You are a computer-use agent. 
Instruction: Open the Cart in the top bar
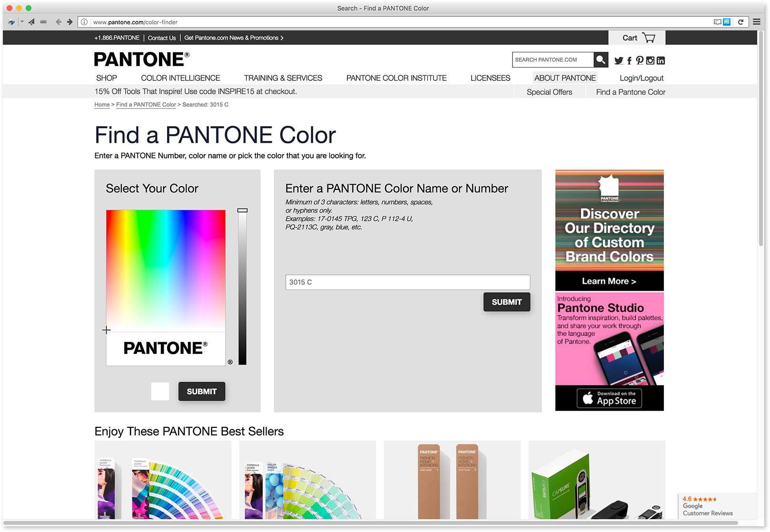click(x=637, y=38)
